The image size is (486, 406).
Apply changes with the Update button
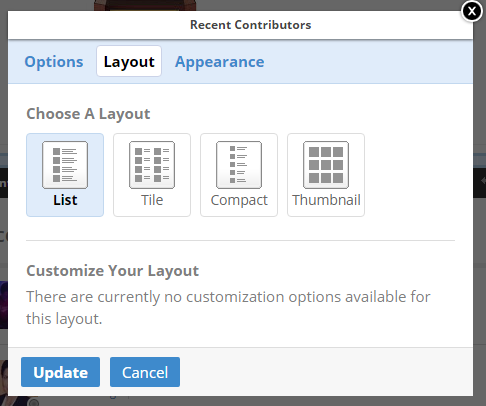60,372
